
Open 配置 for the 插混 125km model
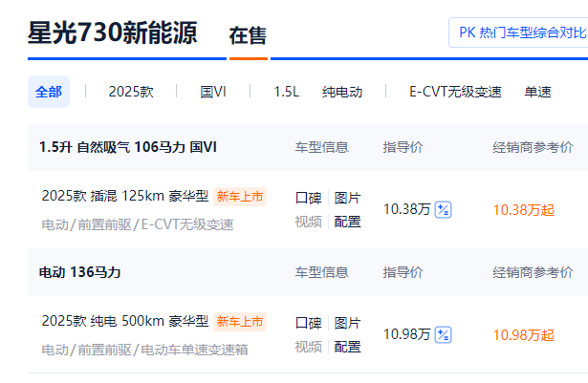(x=347, y=222)
